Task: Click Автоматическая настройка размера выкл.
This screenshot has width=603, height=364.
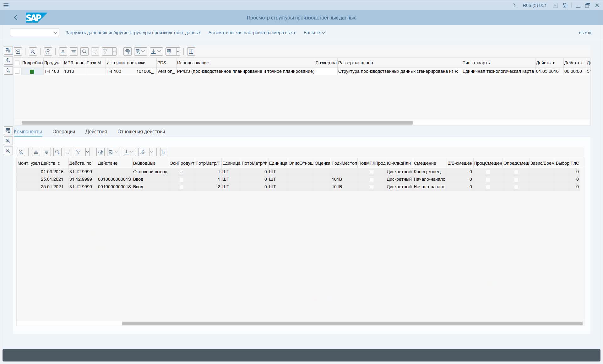Action: tap(252, 33)
